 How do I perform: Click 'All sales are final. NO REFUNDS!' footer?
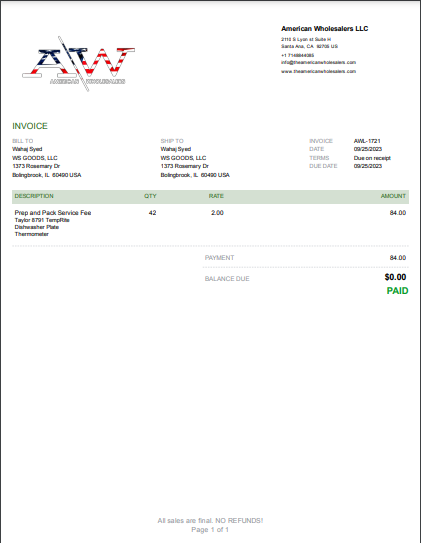210,520
